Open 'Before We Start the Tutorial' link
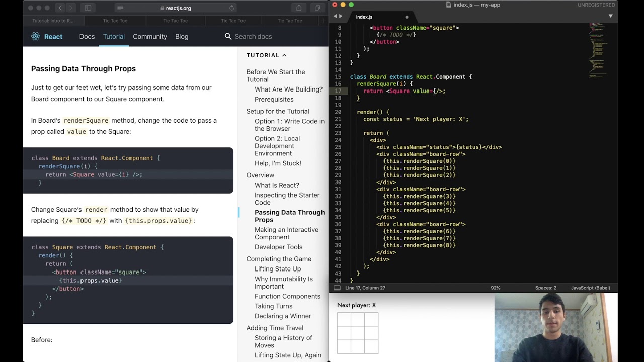Viewport: 644px width, 362px height. [276, 75]
